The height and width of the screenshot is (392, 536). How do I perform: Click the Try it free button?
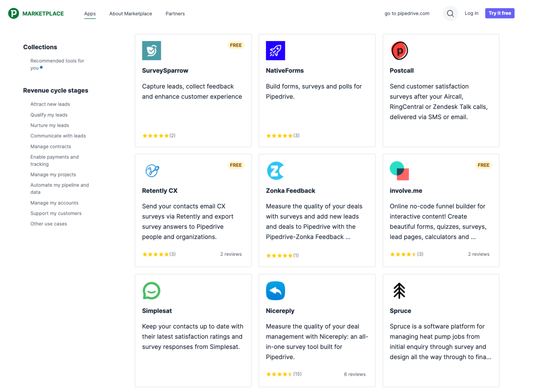coord(499,13)
